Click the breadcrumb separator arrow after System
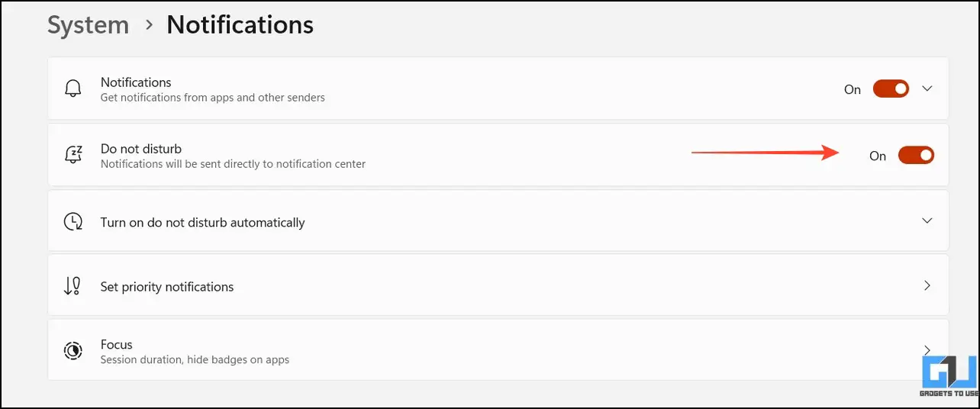Screen dimensions: 980x409 150,26
